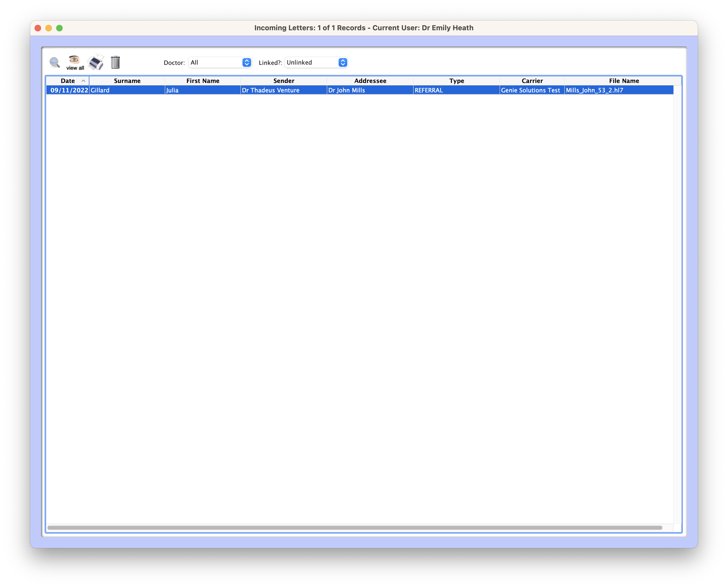Click the Dr Thadeus Venture sender cell

point(270,90)
